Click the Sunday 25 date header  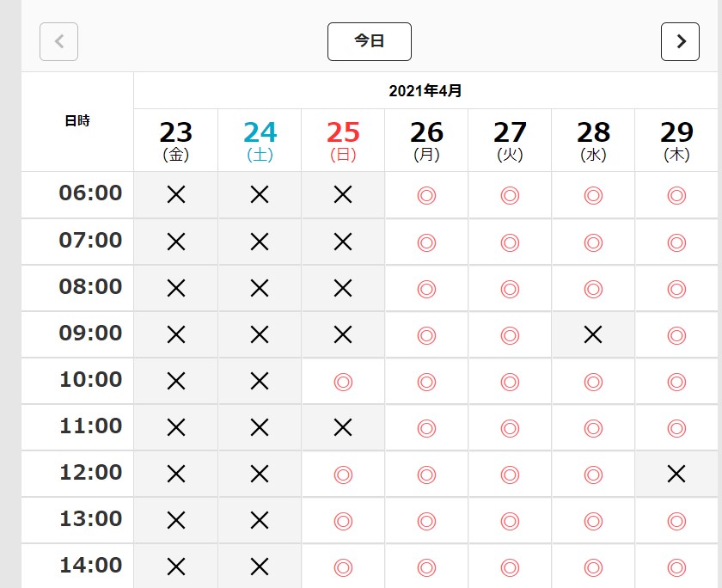pyautogui.click(x=343, y=140)
